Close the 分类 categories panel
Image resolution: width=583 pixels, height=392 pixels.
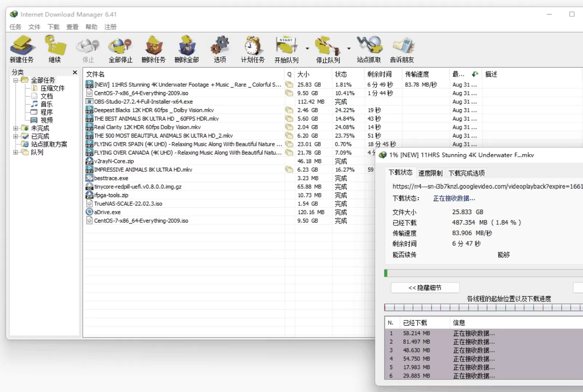pyautogui.click(x=75, y=72)
